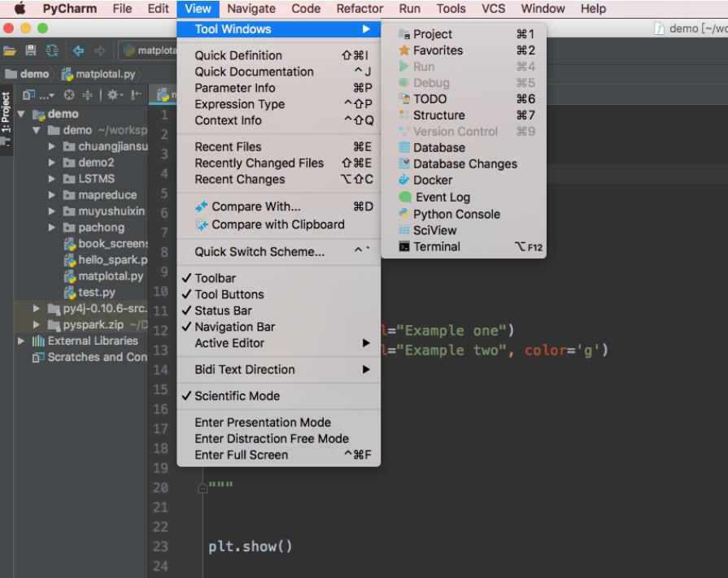The height and width of the screenshot is (578, 728).
Task: Click the Open file toolbar icon
Action: pyautogui.click(x=9, y=50)
